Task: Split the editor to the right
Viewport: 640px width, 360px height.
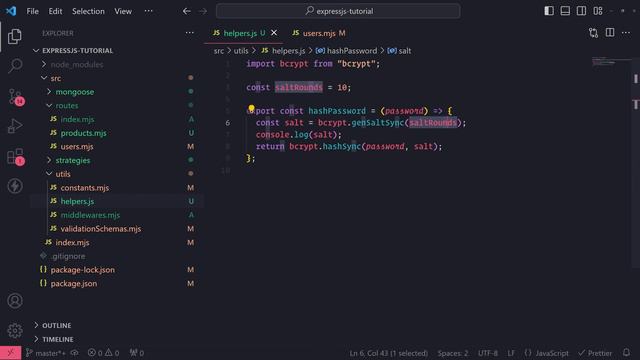Action: coord(610,33)
